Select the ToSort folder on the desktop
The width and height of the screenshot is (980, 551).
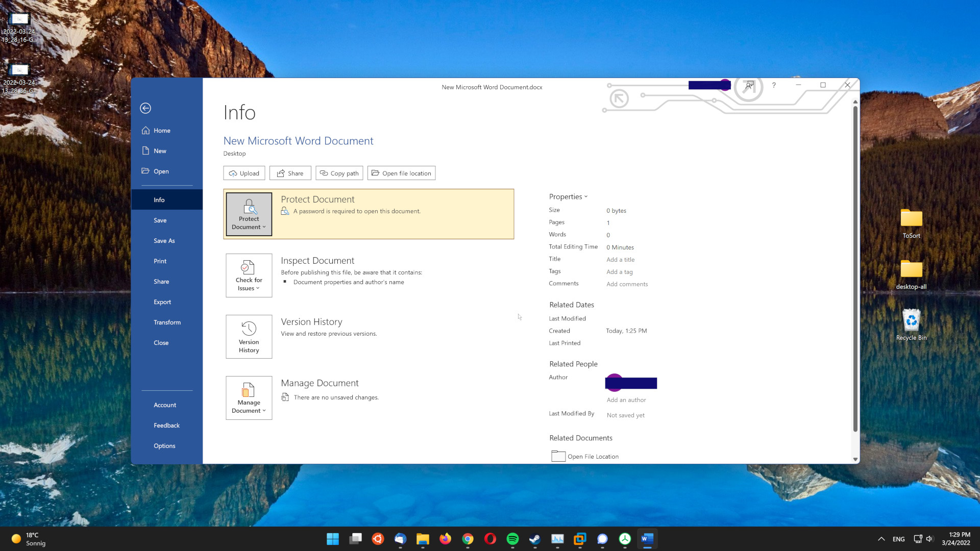click(911, 224)
